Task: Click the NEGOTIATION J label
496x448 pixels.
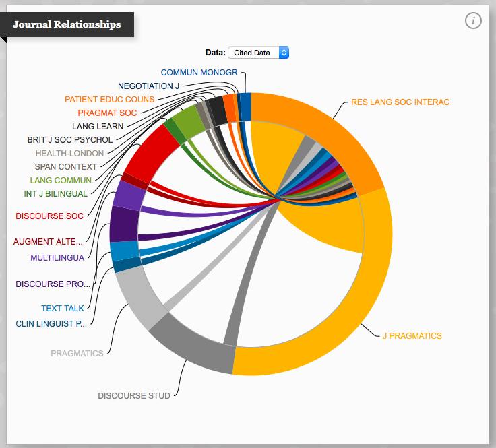Action: tap(148, 86)
